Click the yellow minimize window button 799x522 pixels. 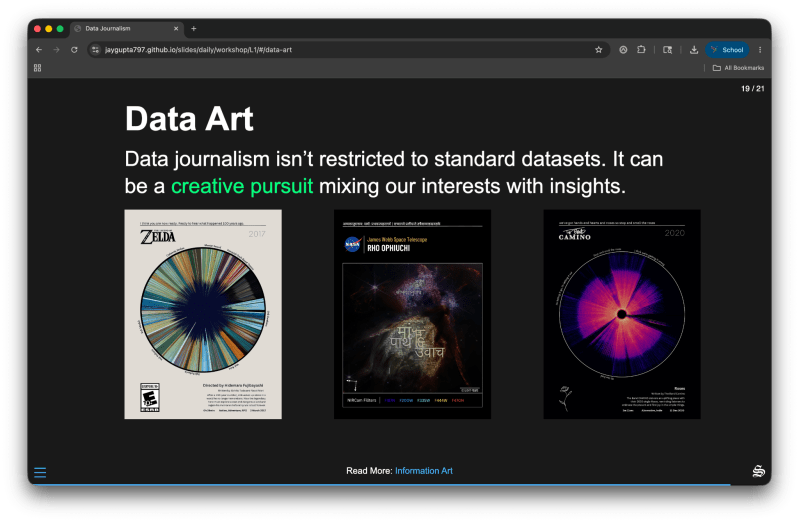pyautogui.click(x=48, y=29)
